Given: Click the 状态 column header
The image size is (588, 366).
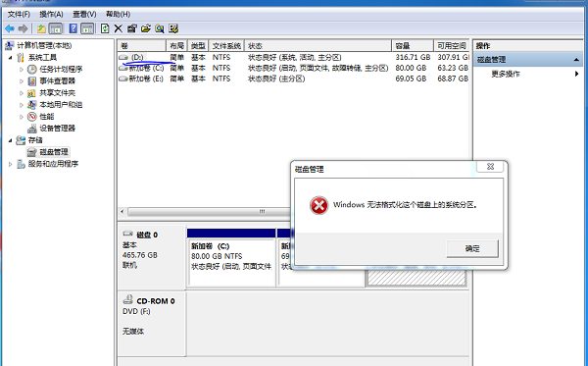Looking at the screenshot, I should (x=318, y=46).
